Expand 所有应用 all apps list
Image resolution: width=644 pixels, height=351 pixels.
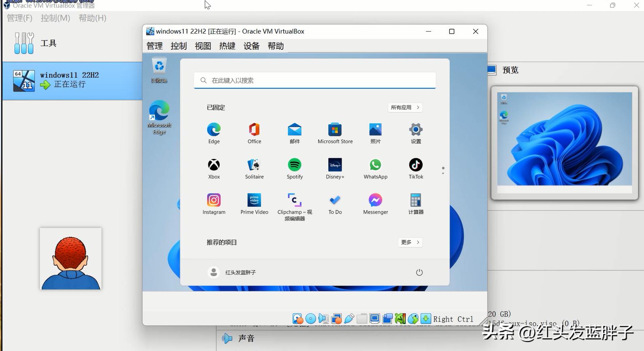[x=405, y=107]
